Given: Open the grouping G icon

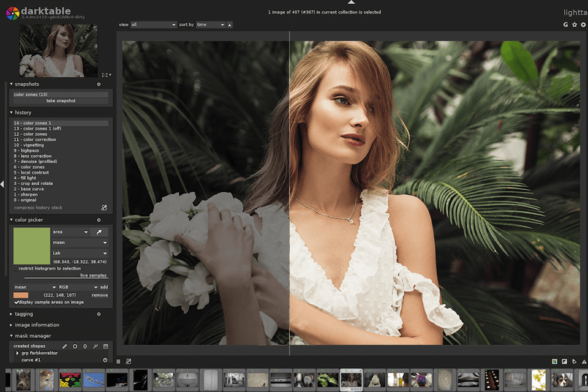Looking at the screenshot, I should coord(565,24).
